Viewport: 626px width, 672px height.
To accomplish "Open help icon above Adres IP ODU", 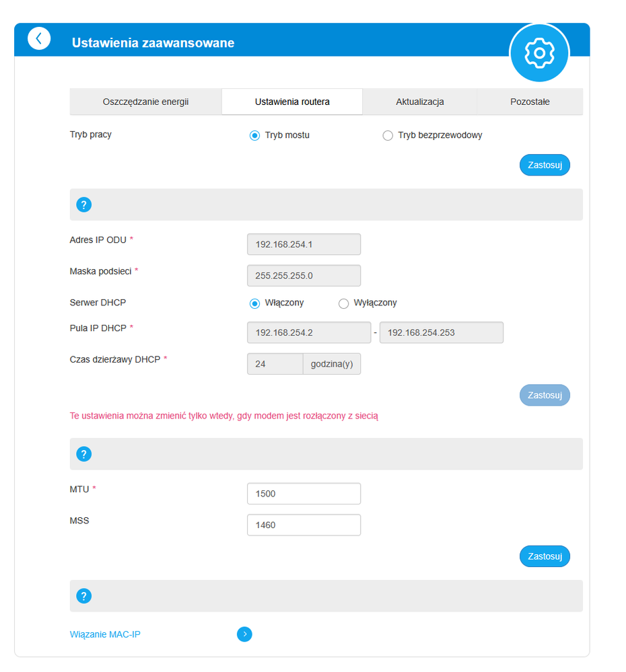I will pos(84,204).
